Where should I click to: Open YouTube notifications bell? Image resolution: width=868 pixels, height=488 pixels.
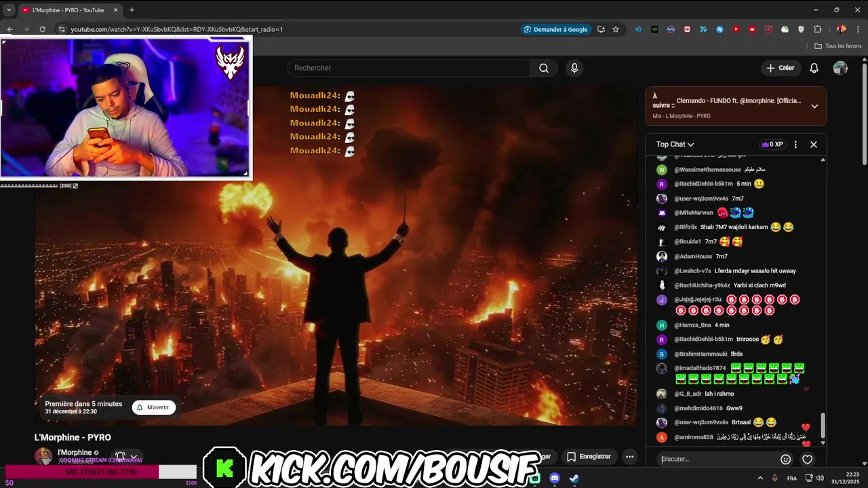814,68
